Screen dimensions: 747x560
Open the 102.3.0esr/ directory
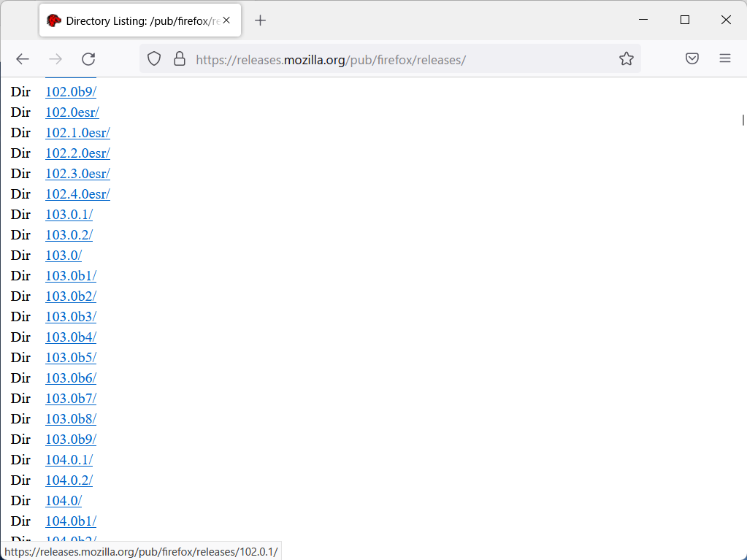[x=77, y=173]
